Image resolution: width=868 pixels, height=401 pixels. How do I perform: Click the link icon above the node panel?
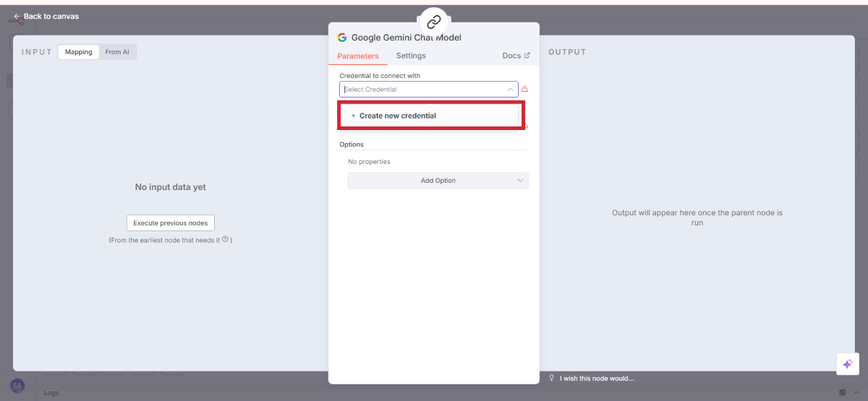click(x=433, y=22)
